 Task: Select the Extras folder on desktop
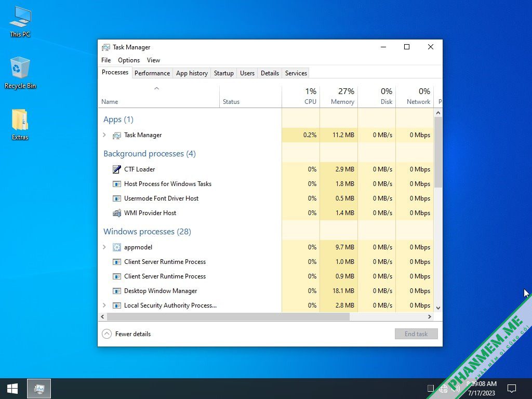[20, 125]
